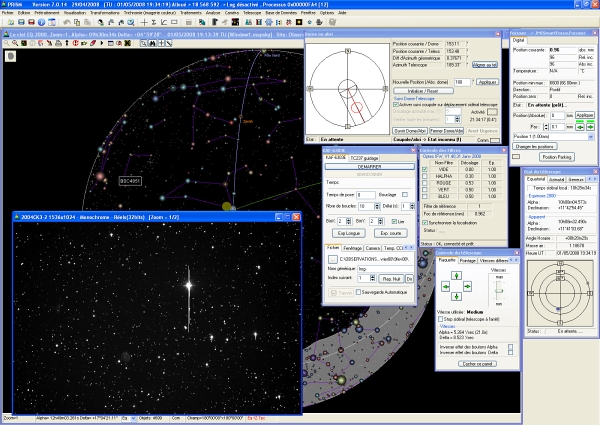The width and height of the screenshot is (600, 425).
Task: Enable the Bouclage checkbox
Action: (x=405, y=195)
